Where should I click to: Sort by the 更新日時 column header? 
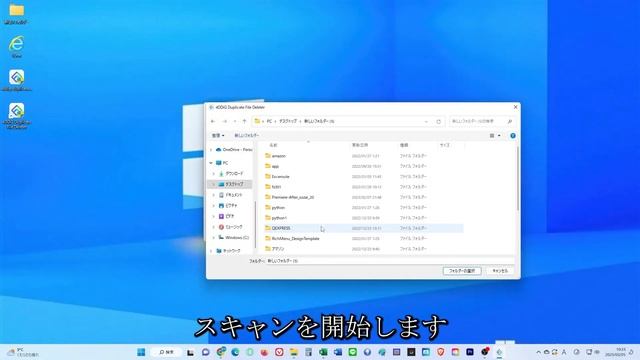pyautogui.click(x=360, y=145)
